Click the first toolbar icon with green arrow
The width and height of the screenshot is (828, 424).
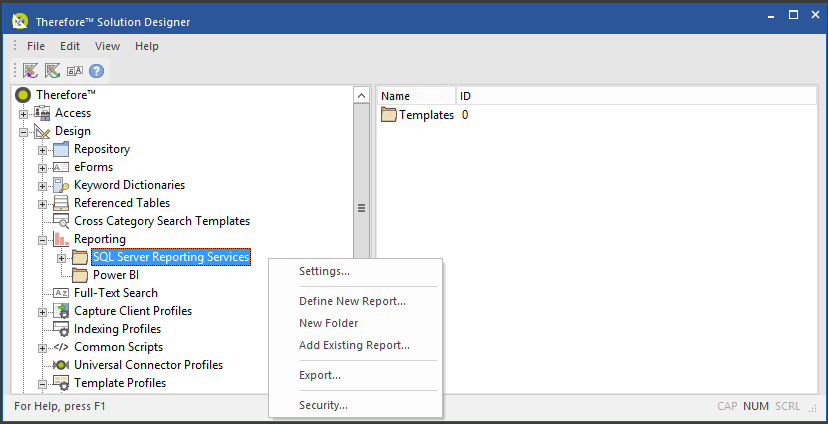pyautogui.click(x=31, y=71)
